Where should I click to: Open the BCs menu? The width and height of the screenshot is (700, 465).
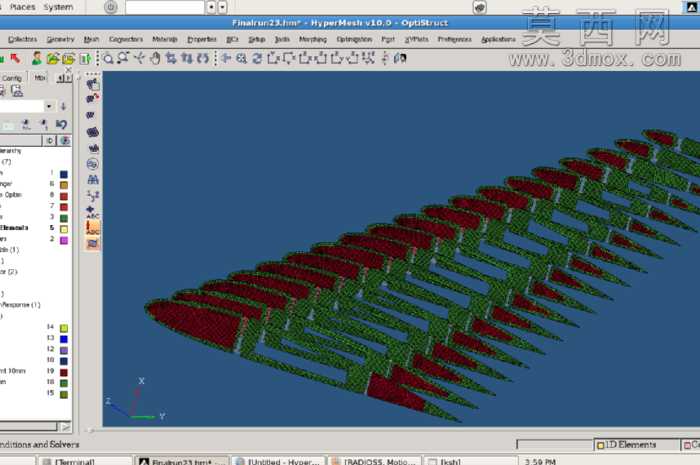click(x=232, y=39)
